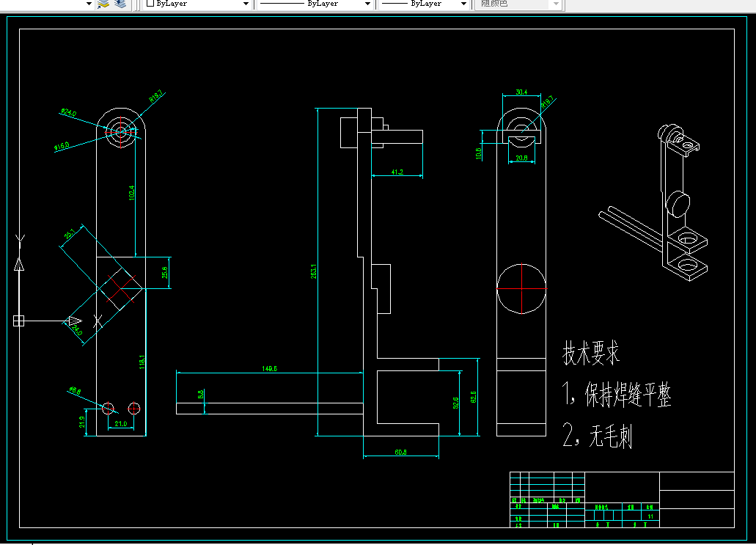756x545 pixels.
Task: Select the 3D isometric bracket view
Action: pyautogui.click(x=653, y=202)
